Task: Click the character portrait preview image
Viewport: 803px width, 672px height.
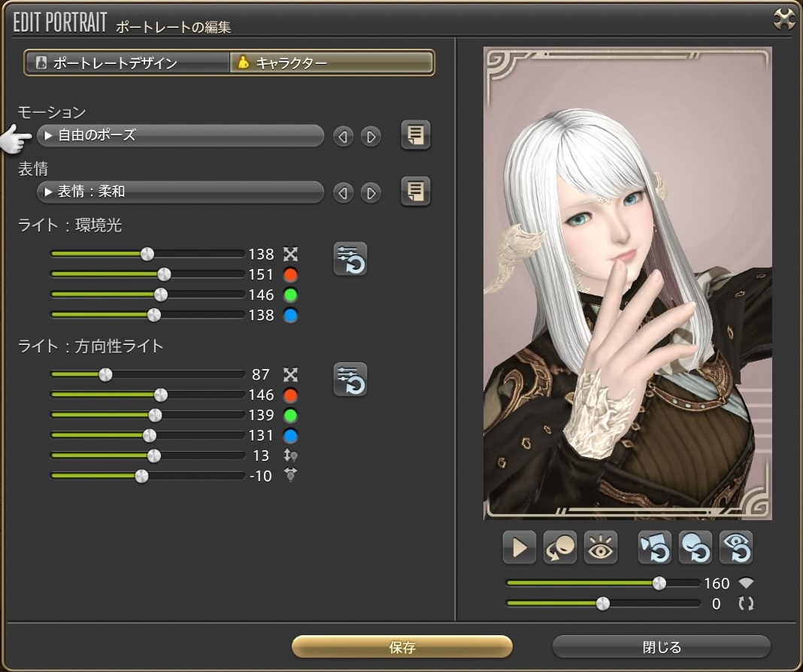Action: tap(627, 284)
